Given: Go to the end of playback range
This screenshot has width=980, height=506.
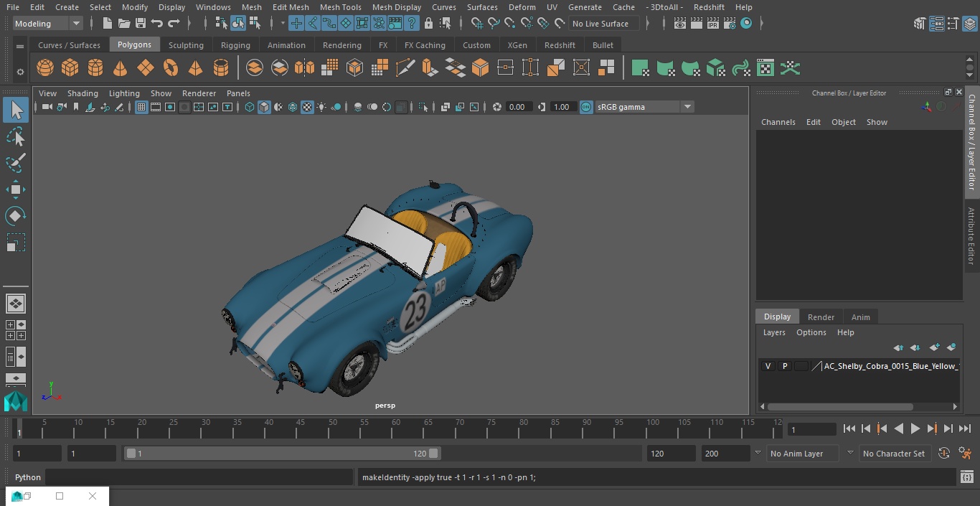Looking at the screenshot, I should click(x=965, y=428).
